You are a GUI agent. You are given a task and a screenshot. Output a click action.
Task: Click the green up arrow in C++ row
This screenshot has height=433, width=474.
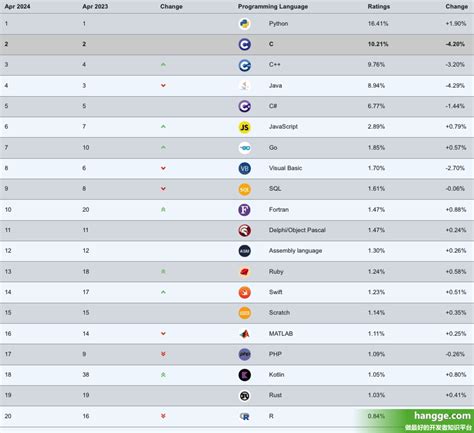tap(163, 65)
